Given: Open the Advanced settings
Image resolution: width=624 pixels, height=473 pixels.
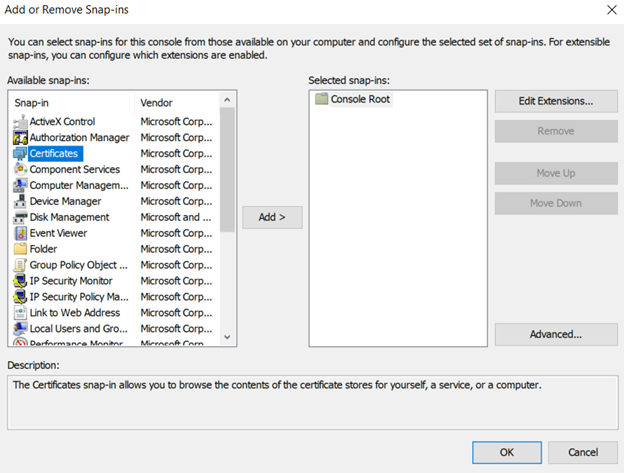Looking at the screenshot, I should (x=555, y=334).
